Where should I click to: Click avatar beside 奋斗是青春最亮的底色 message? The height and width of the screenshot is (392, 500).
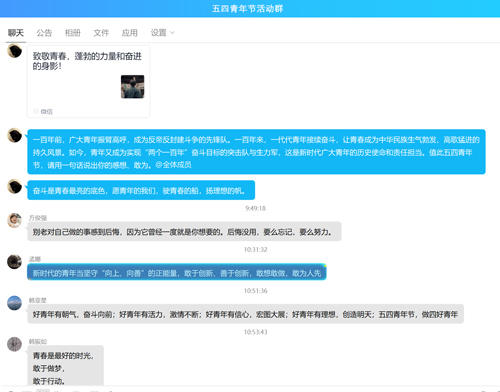(14, 187)
